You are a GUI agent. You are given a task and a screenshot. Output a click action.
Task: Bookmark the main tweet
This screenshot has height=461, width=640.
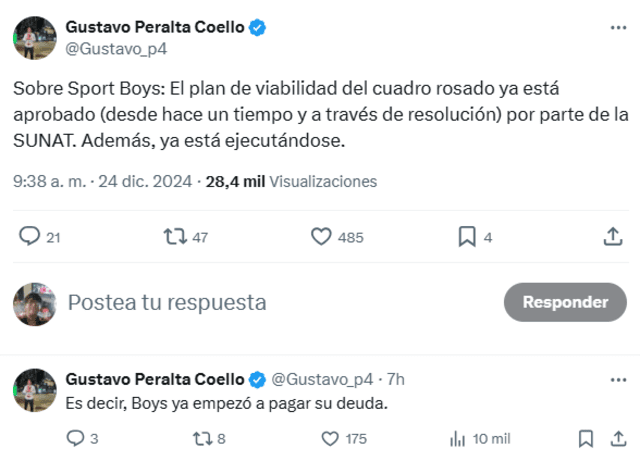click(x=466, y=237)
